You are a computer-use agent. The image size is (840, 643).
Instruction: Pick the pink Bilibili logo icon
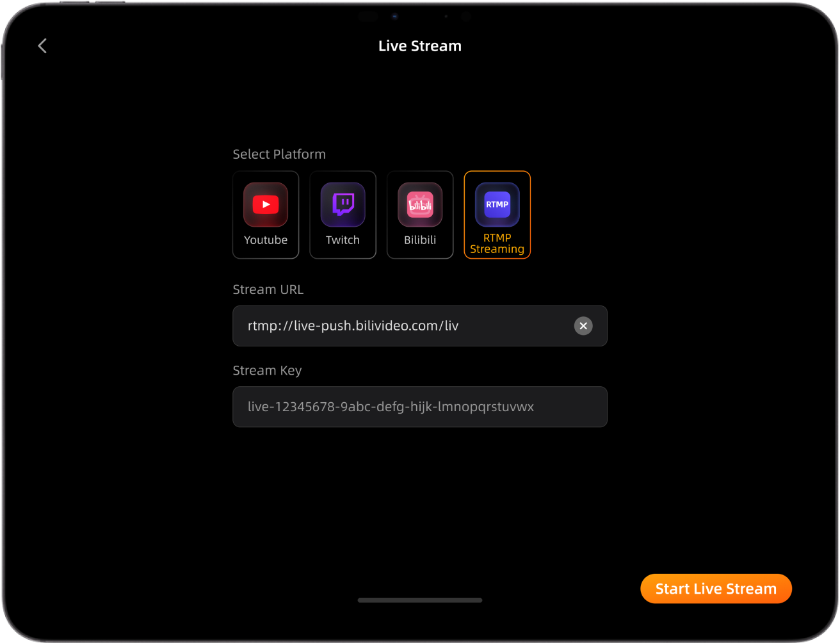click(420, 205)
